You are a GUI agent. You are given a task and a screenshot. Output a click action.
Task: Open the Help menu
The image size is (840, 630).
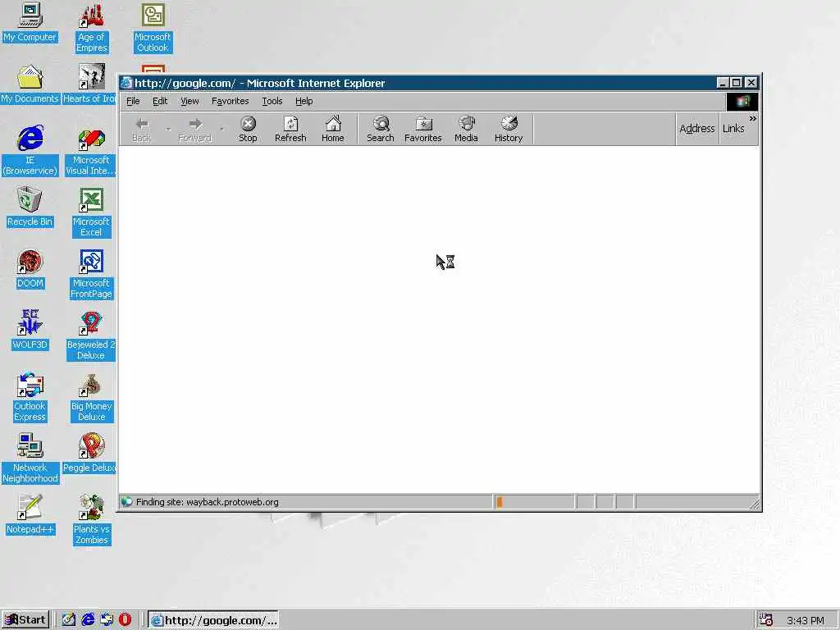click(304, 101)
